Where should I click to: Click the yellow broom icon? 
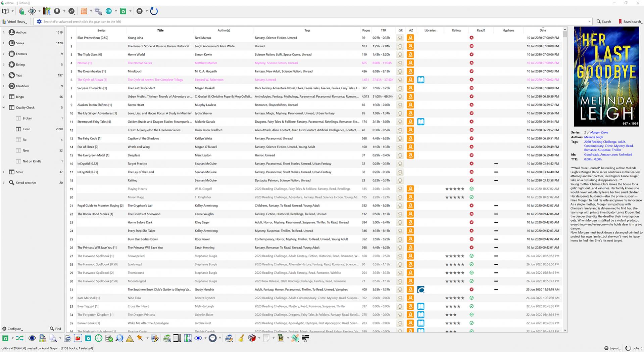pos(241,338)
